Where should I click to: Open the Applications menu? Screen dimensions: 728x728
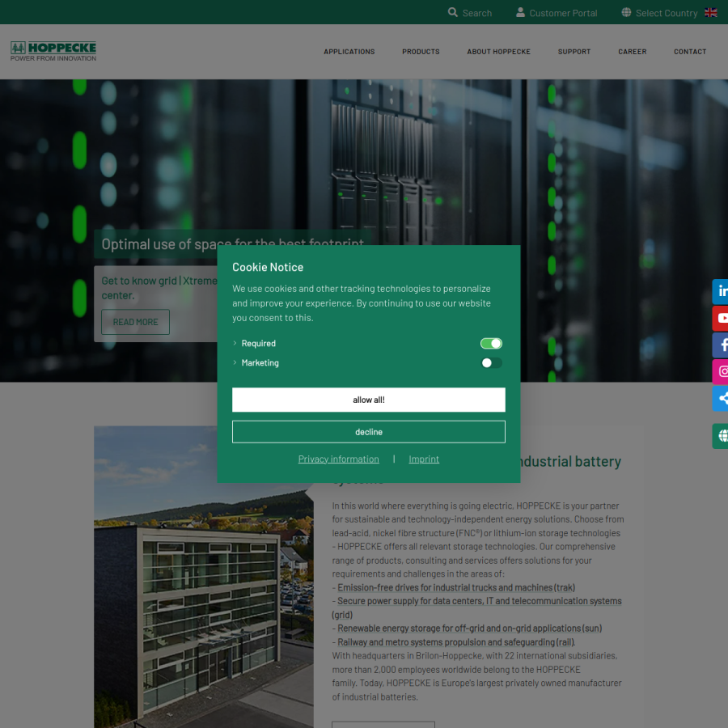pyautogui.click(x=349, y=52)
